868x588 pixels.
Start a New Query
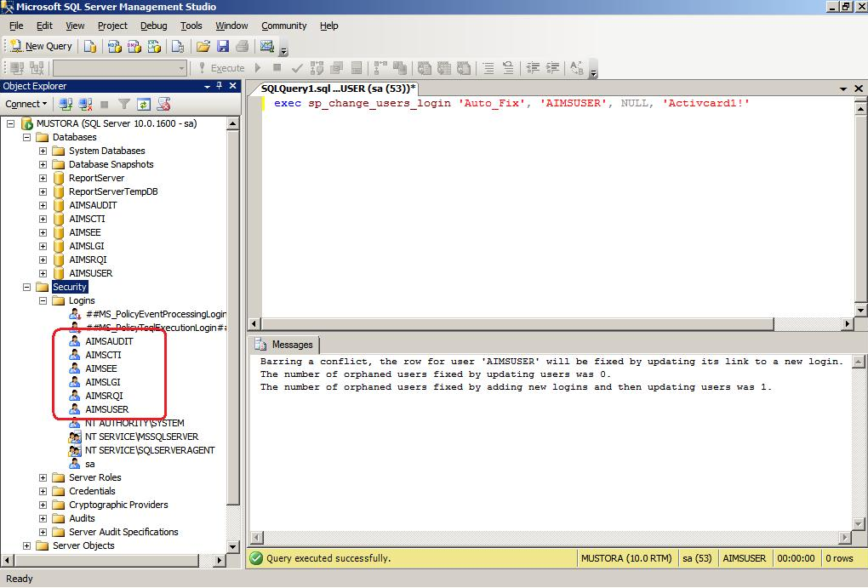coord(40,46)
